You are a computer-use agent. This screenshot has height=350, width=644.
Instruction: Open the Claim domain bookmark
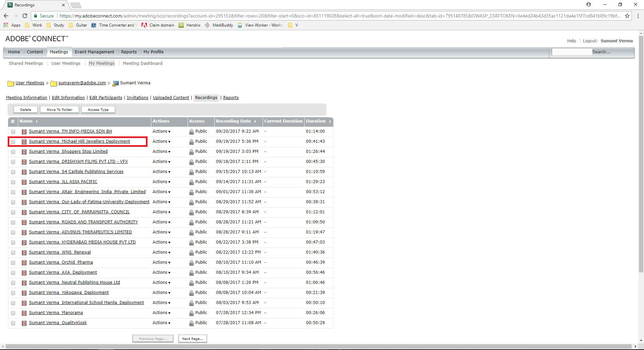pyautogui.click(x=158, y=25)
